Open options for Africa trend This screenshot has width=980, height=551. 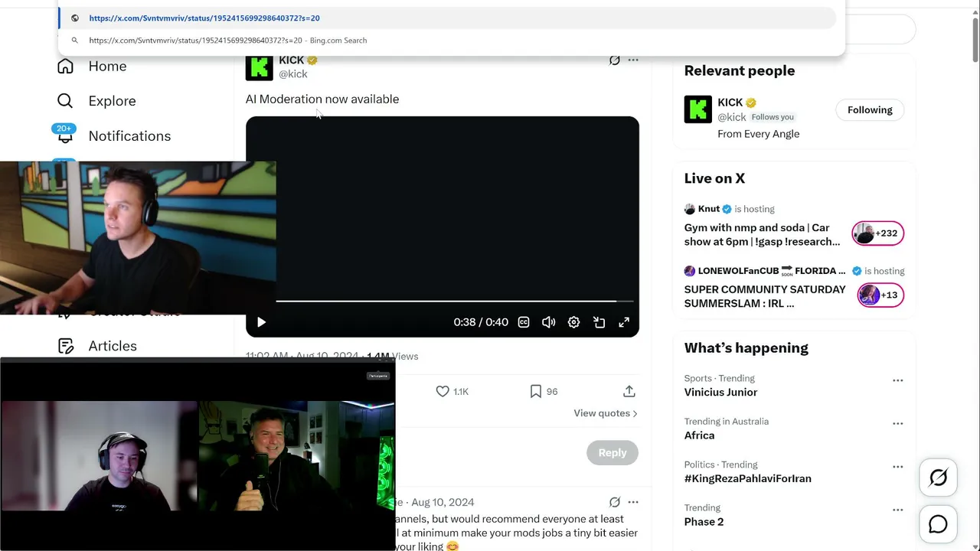(x=898, y=423)
